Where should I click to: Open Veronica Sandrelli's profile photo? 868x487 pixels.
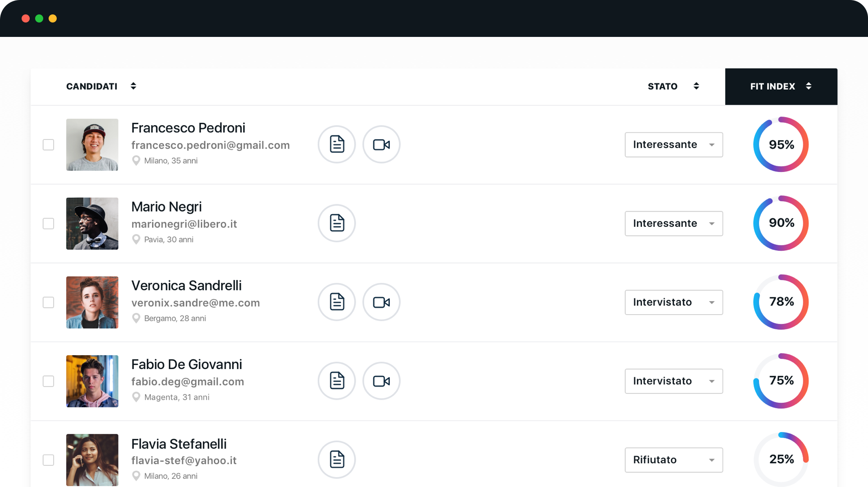[x=92, y=302]
